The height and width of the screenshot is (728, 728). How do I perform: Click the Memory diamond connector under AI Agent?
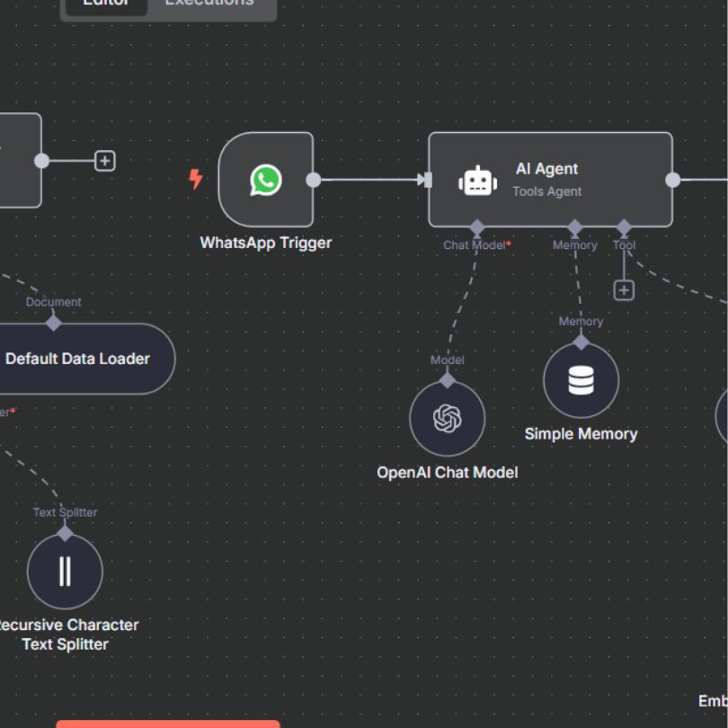pos(575,227)
